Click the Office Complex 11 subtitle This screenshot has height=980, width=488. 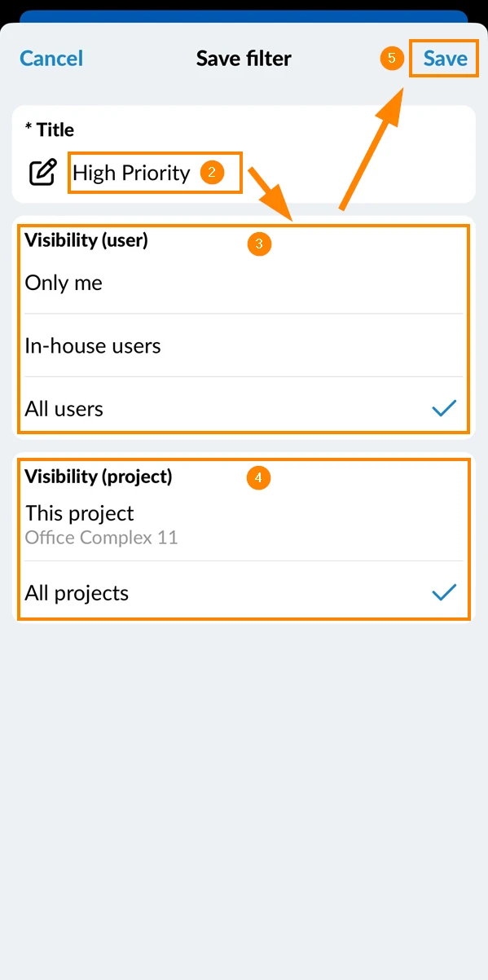coord(101,538)
